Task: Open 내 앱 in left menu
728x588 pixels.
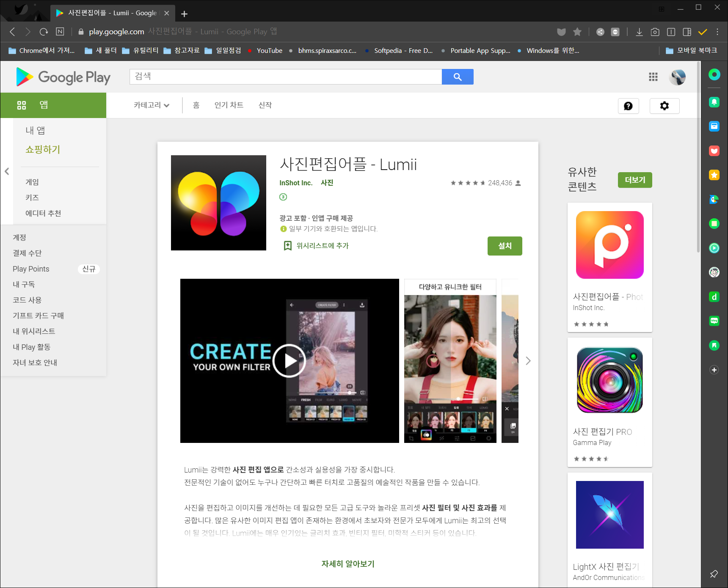Action: pos(35,130)
